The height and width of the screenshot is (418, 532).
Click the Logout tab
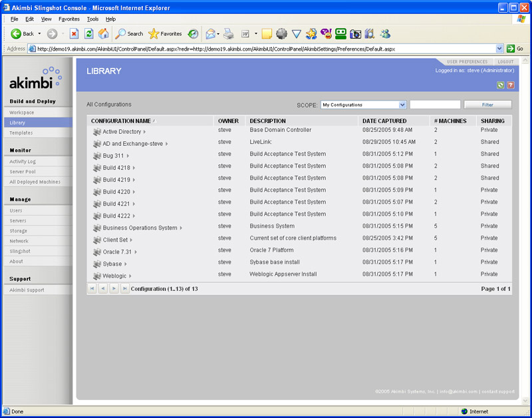coord(506,62)
